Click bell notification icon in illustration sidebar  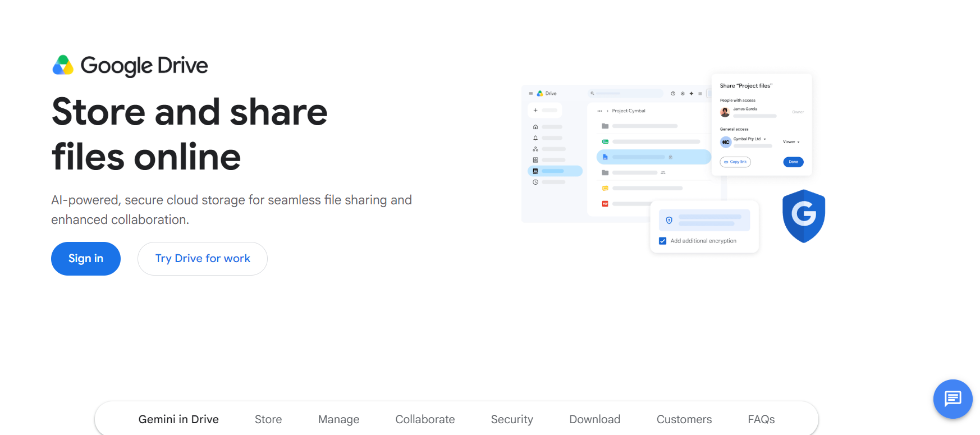tap(535, 138)
